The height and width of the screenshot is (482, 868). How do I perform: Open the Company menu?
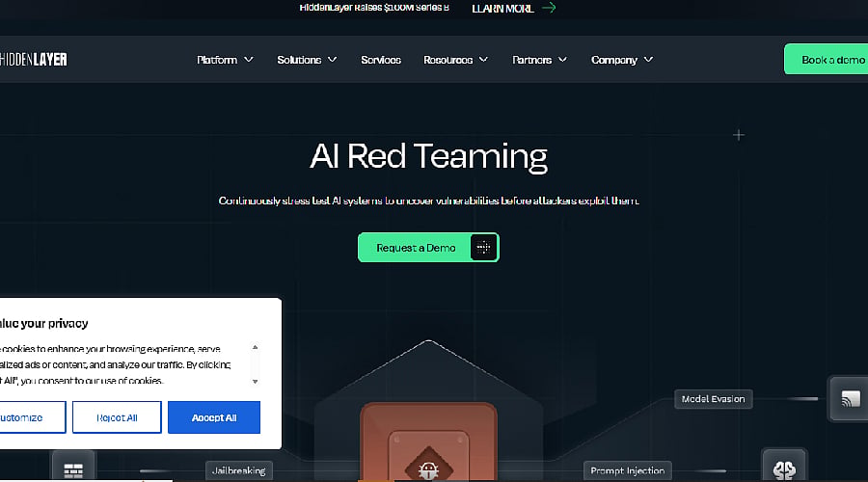tap(622, 59)
